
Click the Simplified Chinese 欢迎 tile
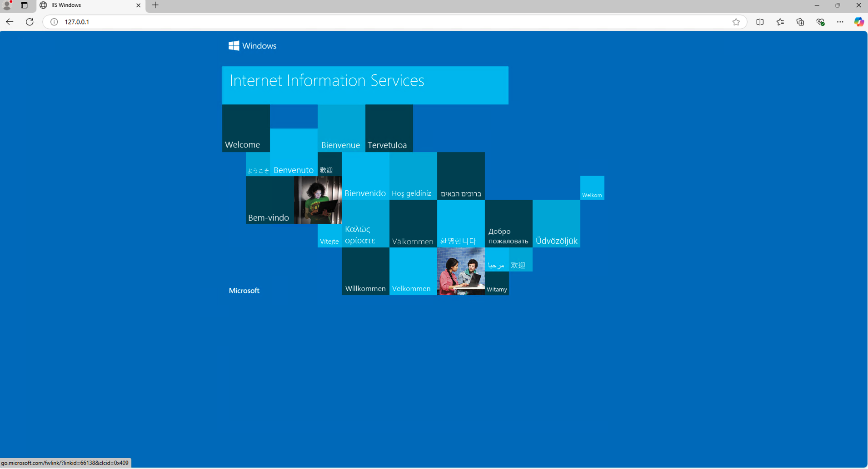(521, 259)
